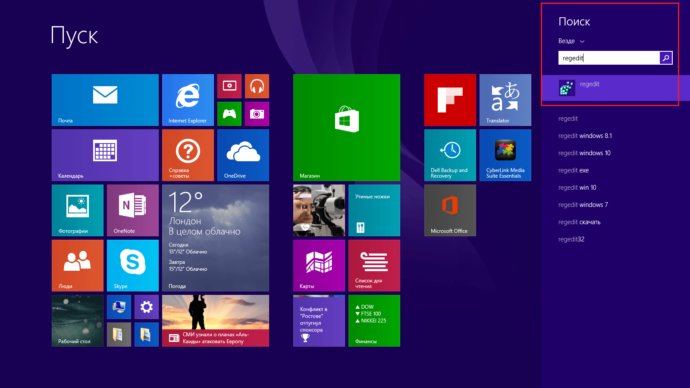Open the PC settings gear tile
690x388 pixels.
coord(147,307)
